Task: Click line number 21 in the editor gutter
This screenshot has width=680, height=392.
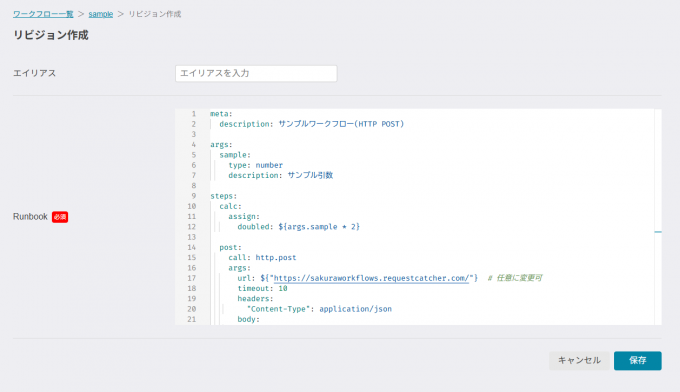Action: click(192, 319)
